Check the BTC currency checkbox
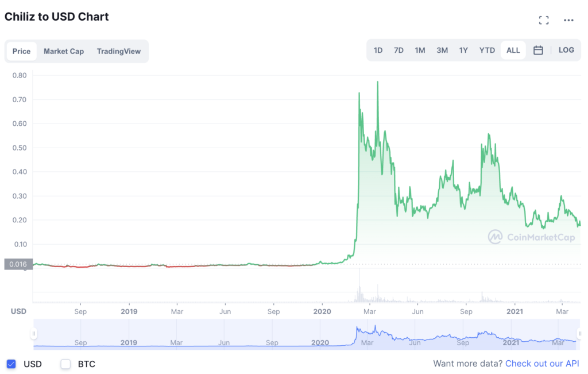The height and width of the screenshot is (374, 588). 65,364
